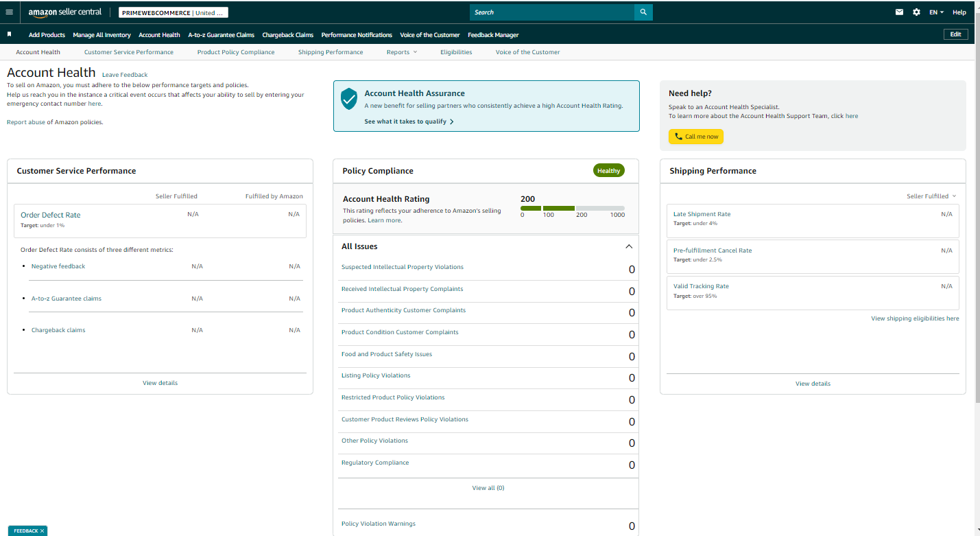This screenshot has width=980, height=536.
Task: Switch to Shipping Performance tab
Action: pyautogui.click(x=331, y=52)
